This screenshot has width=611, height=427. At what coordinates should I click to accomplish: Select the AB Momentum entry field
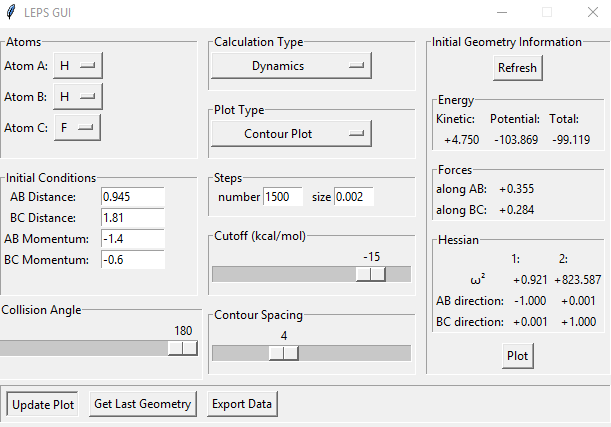pos(132,238)
